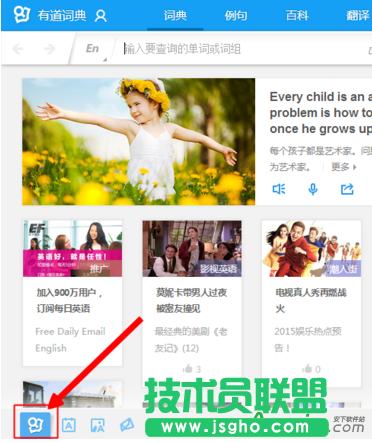
Task: Open the wordbook icon with letter A
Action: pyautogui.click(x=69, y=425)
